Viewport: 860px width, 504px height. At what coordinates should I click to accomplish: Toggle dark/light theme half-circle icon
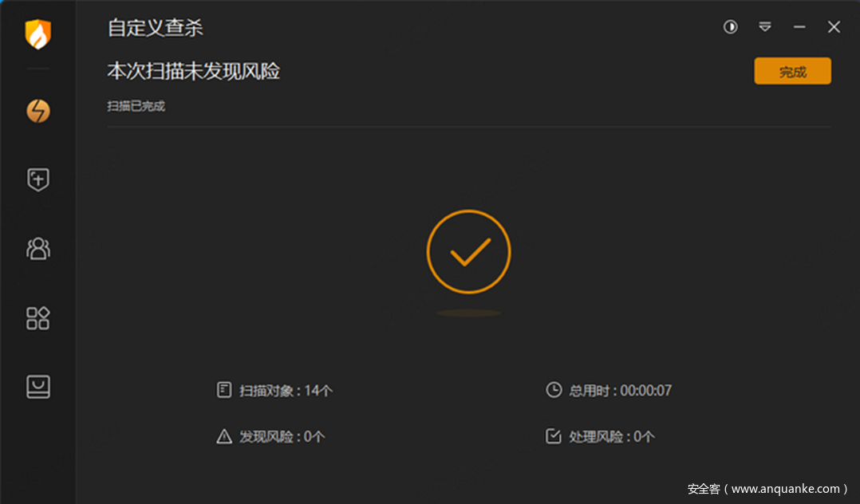pyautogui.click(x=730, y=26)
